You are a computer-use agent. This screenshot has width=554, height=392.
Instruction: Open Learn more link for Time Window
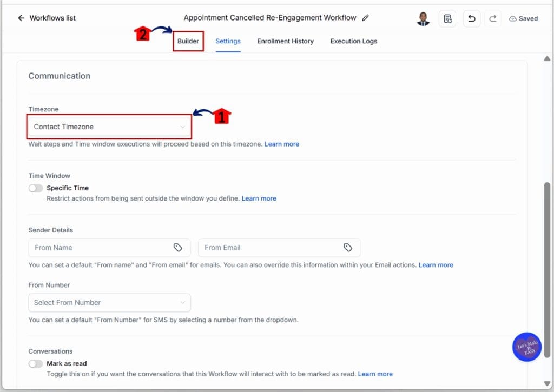[259, 198]
